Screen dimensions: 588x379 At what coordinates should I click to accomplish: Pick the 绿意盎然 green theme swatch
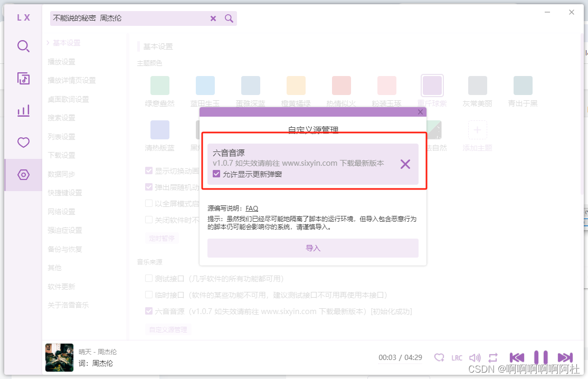tap(160, 86)
